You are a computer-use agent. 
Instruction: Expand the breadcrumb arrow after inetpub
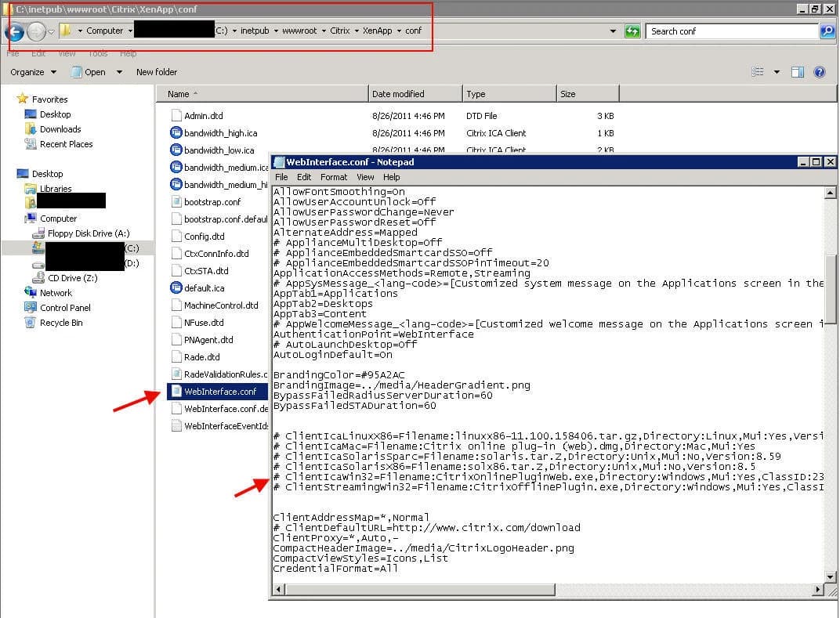[x=277, y=31]
